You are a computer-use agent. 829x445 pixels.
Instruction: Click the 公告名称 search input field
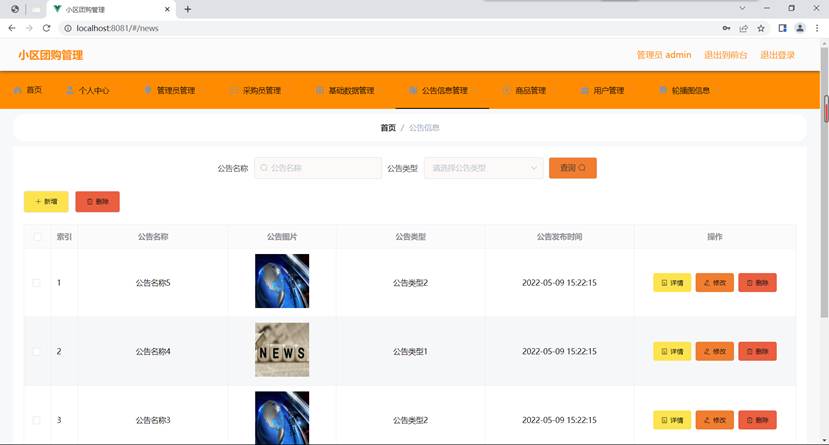click(318, 168)
